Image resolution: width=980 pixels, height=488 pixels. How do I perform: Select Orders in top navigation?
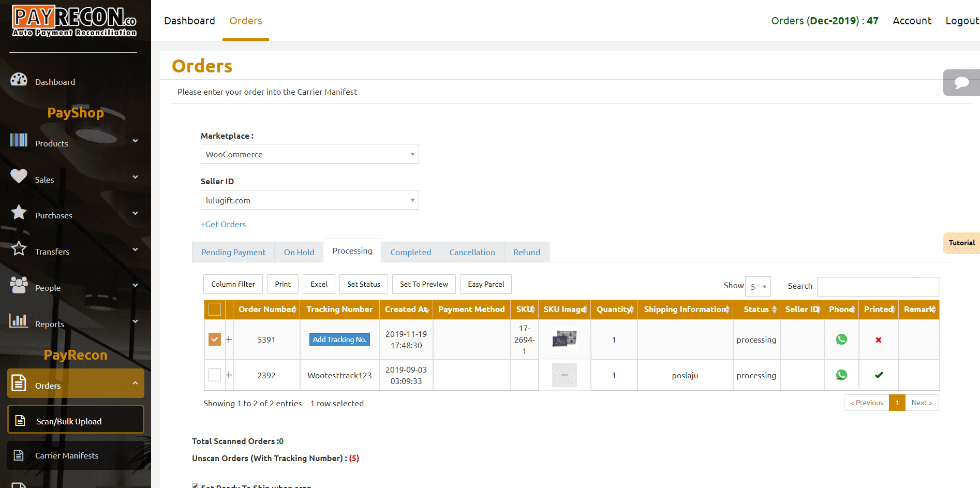coord(246,21)
